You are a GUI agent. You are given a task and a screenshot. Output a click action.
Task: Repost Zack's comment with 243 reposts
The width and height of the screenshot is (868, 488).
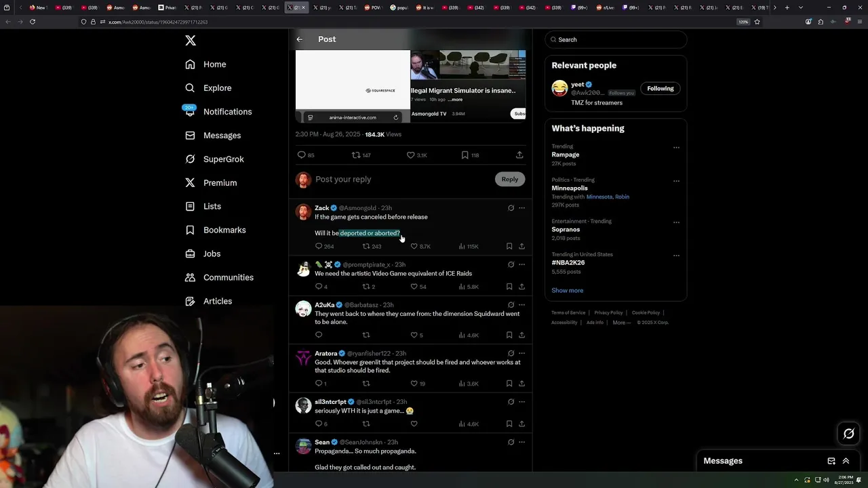click(366, 247)
